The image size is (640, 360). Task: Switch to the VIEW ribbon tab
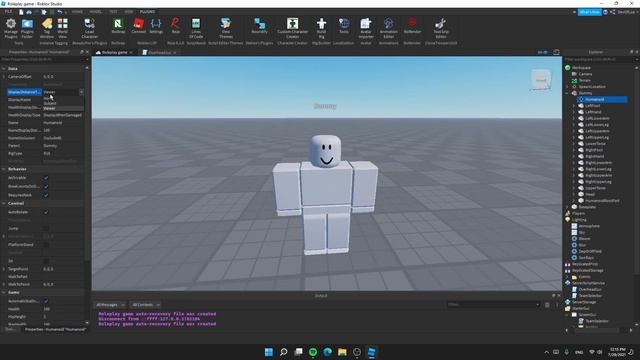[x=129, y=12]
